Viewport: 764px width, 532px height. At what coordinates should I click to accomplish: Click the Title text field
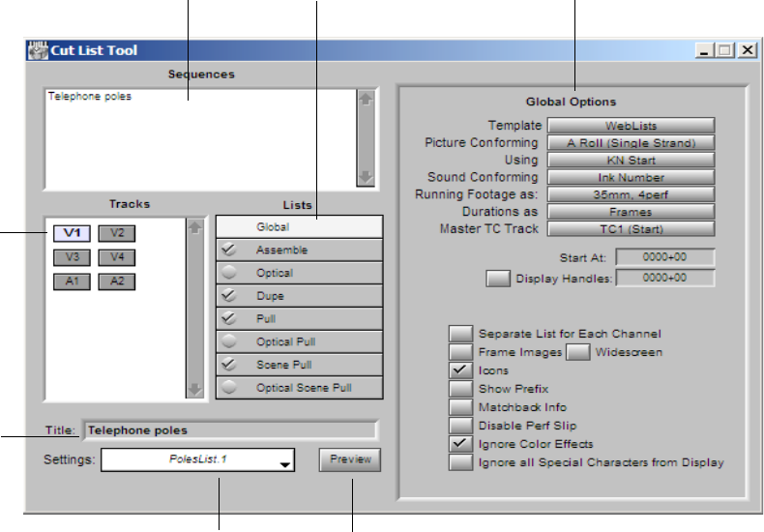[230, 430]
